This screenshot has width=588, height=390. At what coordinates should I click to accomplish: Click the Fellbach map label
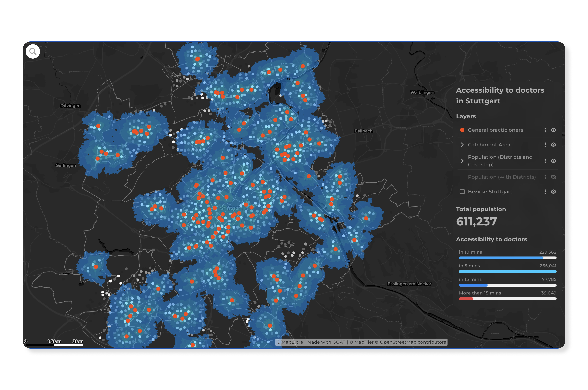pos(364,131)
